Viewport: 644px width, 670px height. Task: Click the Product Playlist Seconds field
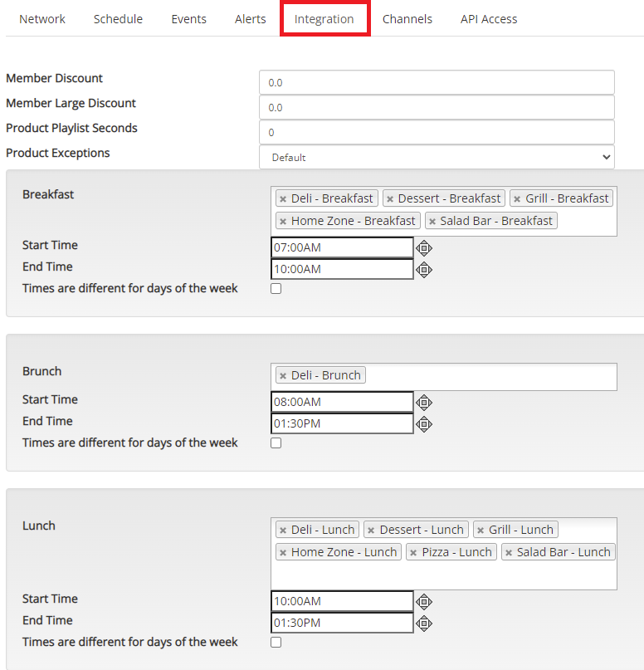[x=437, y=133]
